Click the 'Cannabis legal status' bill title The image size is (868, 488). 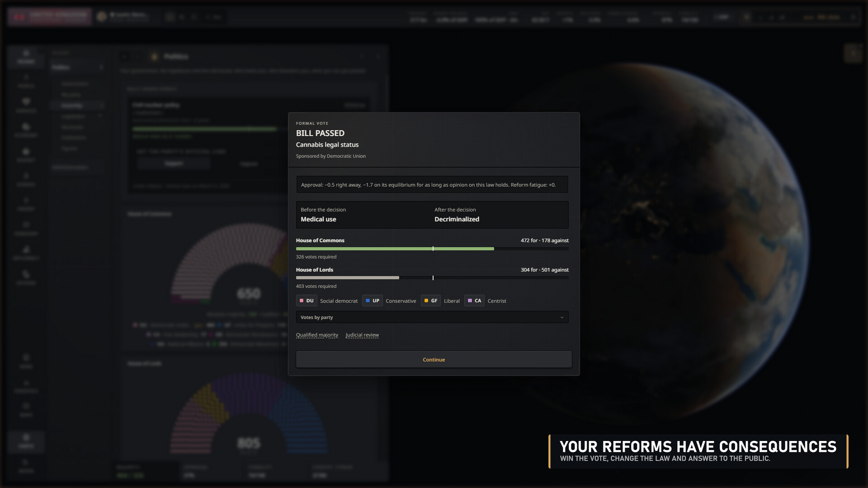(327, 145)
